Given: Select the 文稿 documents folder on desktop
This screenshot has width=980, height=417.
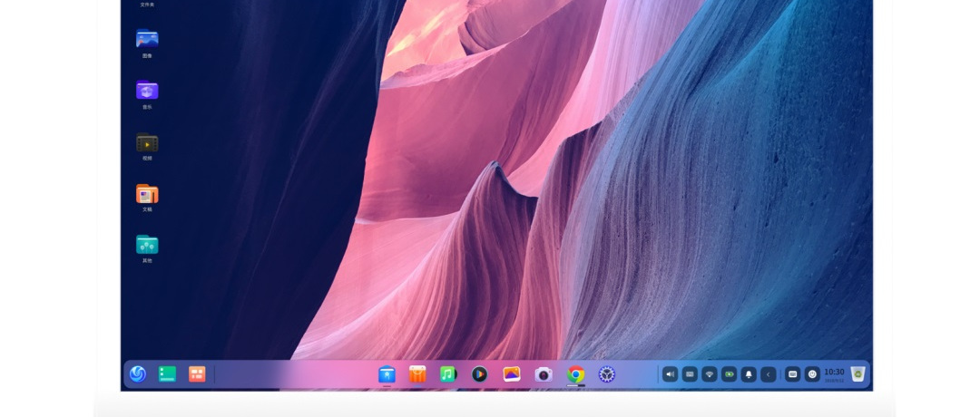Looking at the screenshot, I should (147, 198).
